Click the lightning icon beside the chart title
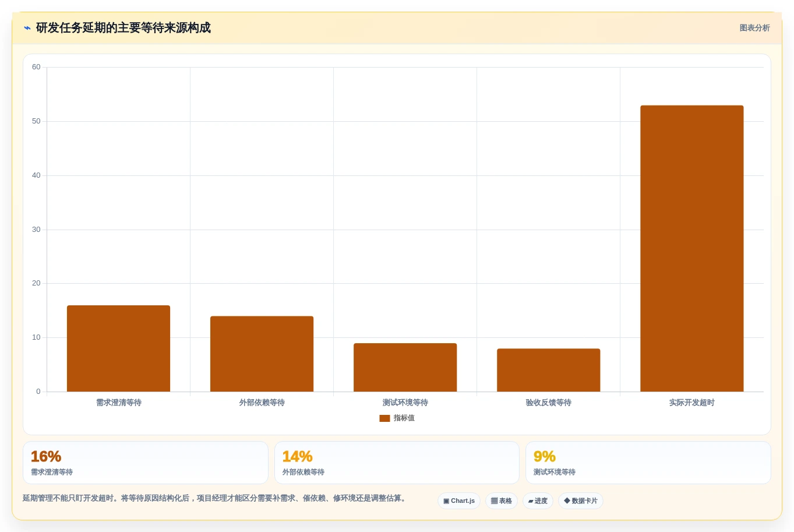Viewport: 794px width, 532px height. (x=27, y=28)
